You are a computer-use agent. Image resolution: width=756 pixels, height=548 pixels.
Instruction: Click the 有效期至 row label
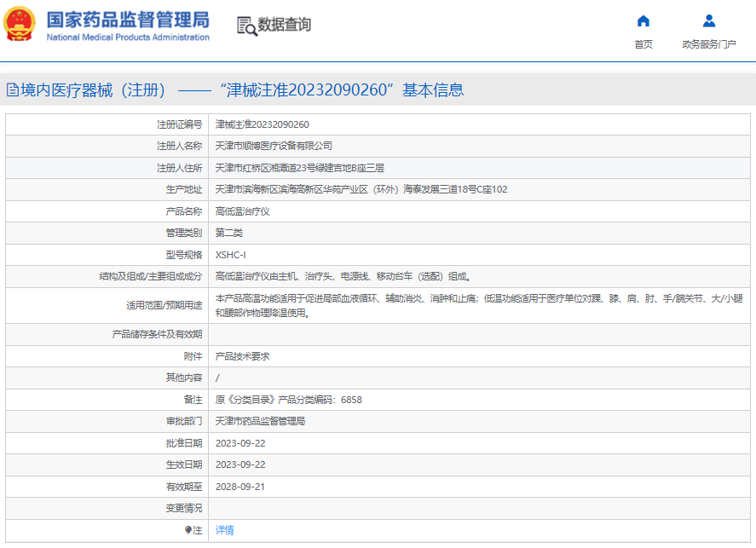184,487
